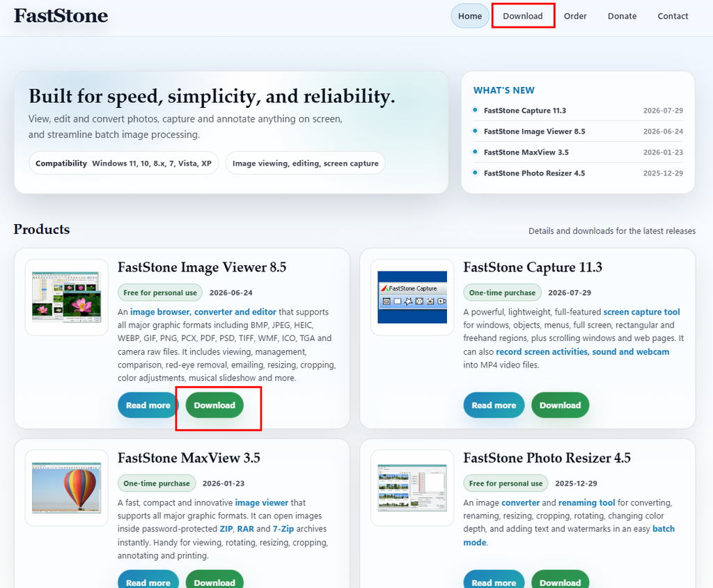This screenshot has width=713, height=588.
Task: Click the MaxView balloon thumbnail
Action: [x=67, y=488]
